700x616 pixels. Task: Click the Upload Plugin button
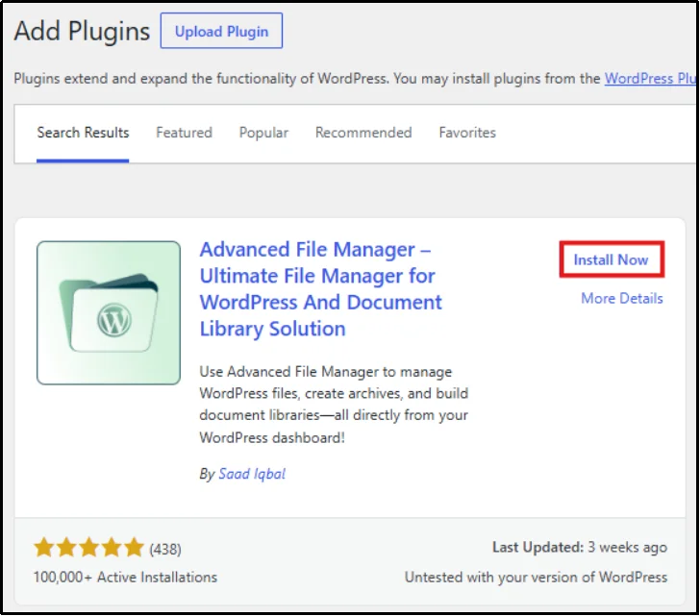tap(221, 31)
